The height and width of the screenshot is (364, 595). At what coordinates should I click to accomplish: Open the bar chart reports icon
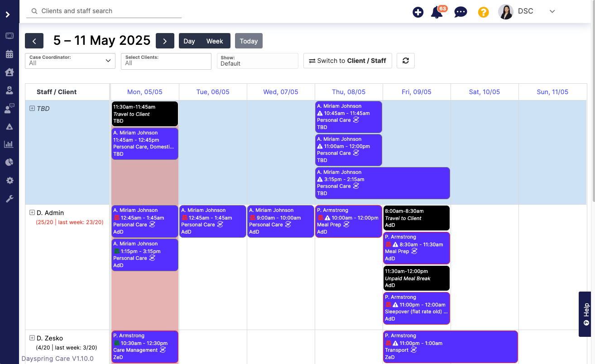pyautogui.click(x=9, y=144)
